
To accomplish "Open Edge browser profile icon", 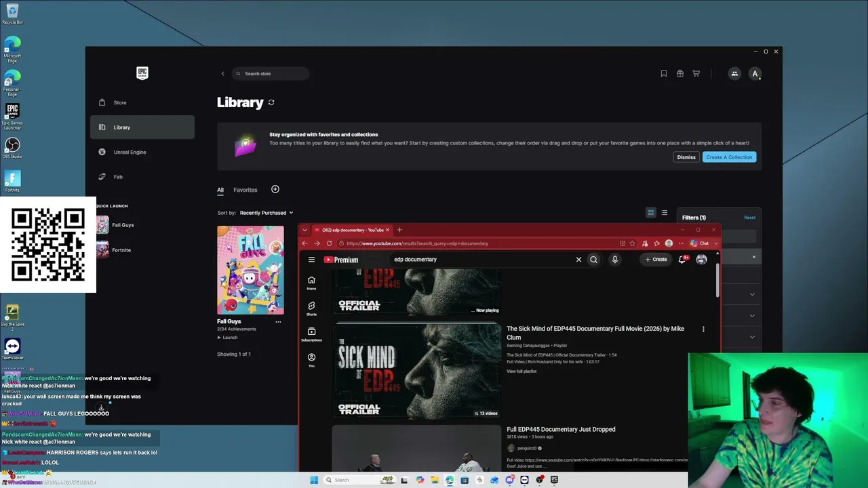I will click(x=669, y=243).
